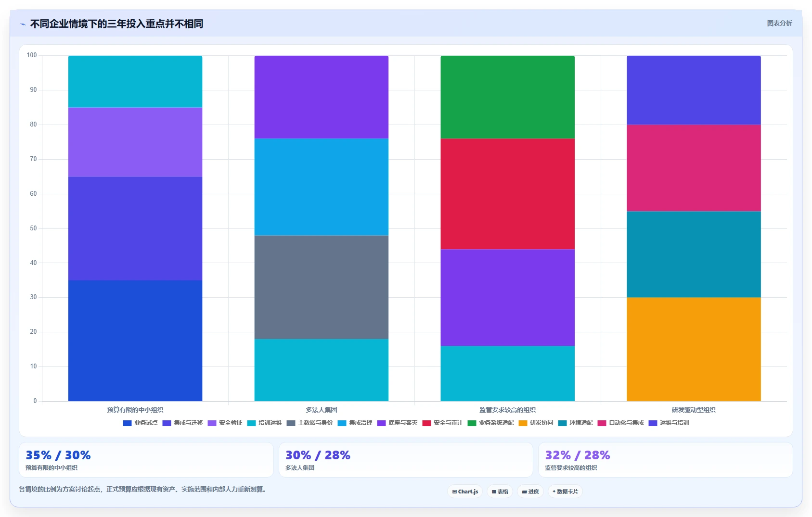Screen dimensions: 812x517
Task: Click 多法人集团 caption in second stat card
Action: (300, 468)
